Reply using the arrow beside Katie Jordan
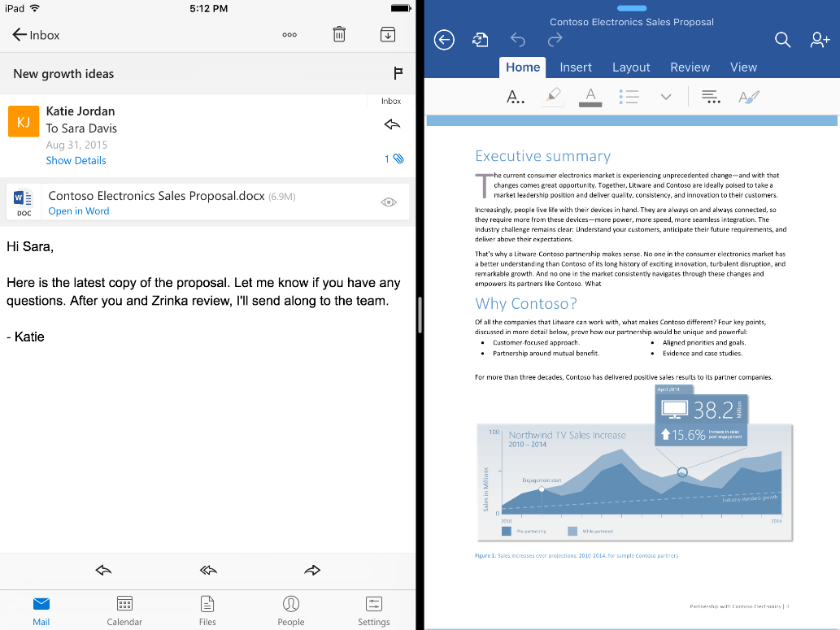840x630 pixels. pyautogui.click(x=392, y=124)
